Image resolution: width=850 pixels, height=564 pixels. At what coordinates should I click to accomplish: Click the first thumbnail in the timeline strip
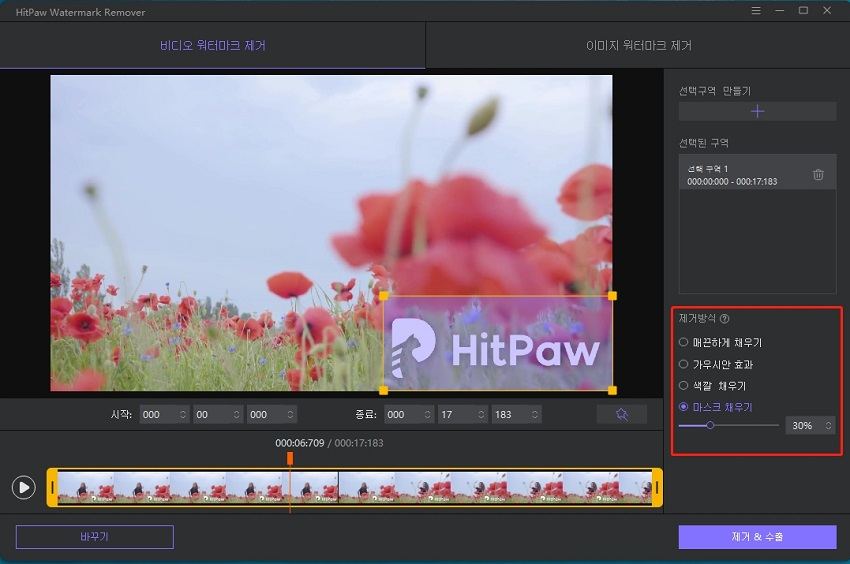pyautogui.click(x=86, y=487)
